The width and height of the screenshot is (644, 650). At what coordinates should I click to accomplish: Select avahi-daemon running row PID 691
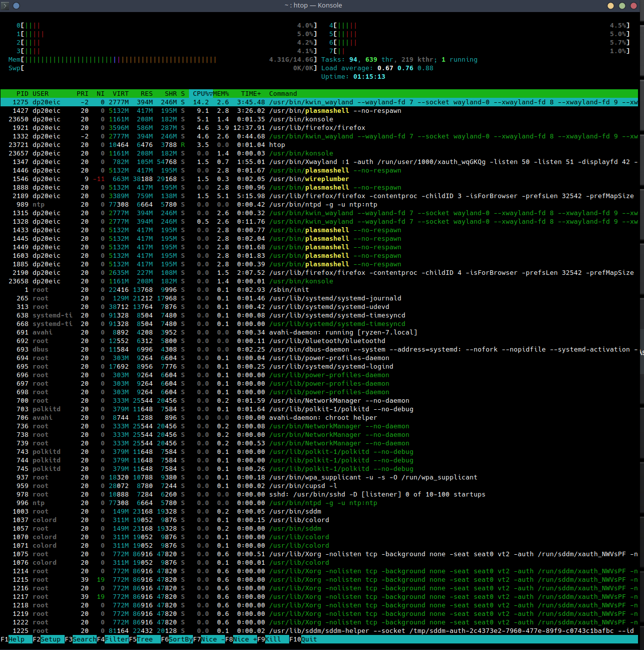(319, 333)
